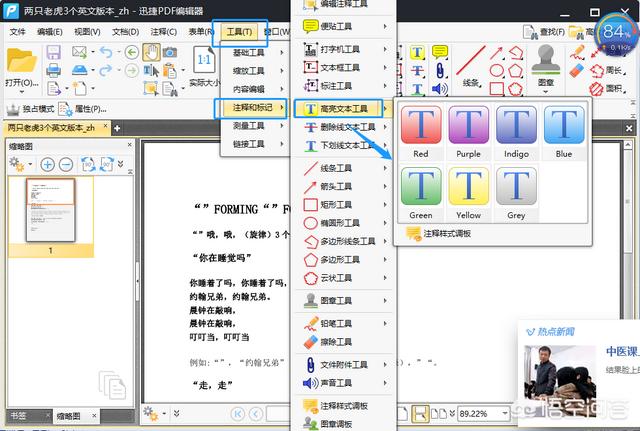Open the 工具(T) menu

tap(240, 32)
